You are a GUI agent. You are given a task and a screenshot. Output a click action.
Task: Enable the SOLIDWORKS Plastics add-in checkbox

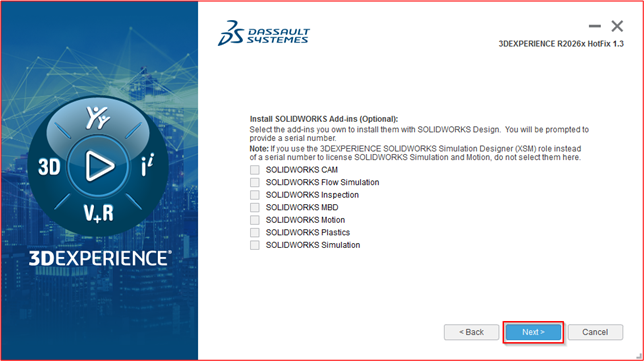[255, 232]
